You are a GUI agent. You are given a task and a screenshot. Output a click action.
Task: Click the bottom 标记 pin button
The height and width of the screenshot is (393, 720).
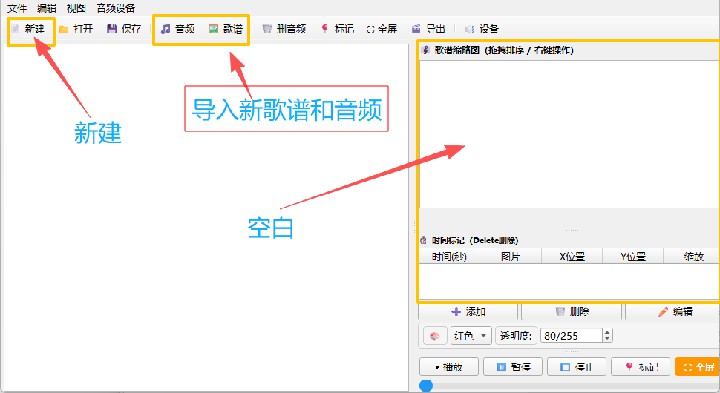click(x=641, y=367)
